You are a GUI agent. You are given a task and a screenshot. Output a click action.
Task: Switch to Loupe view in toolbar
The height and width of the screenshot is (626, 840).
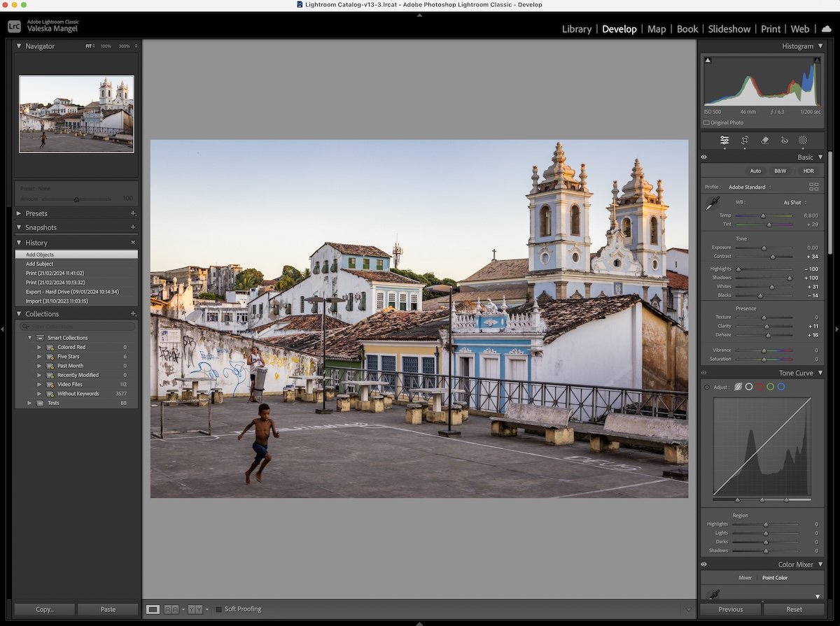click(153, 609)
